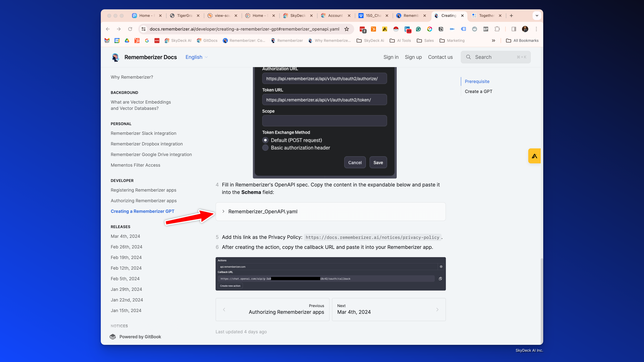Click the Sign up link
Screen dimensions: 644x362
[413, 57]
